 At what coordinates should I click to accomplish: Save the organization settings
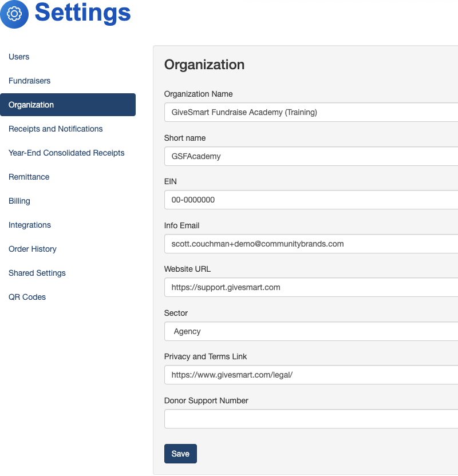(x=180, y=454)
